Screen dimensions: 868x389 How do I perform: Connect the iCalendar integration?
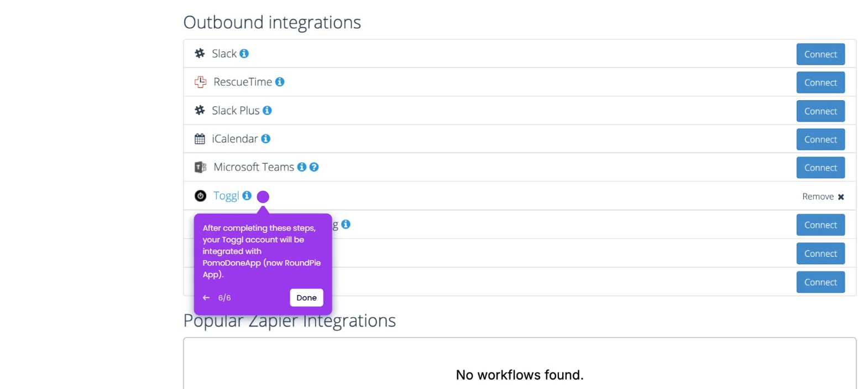(820, 139)
